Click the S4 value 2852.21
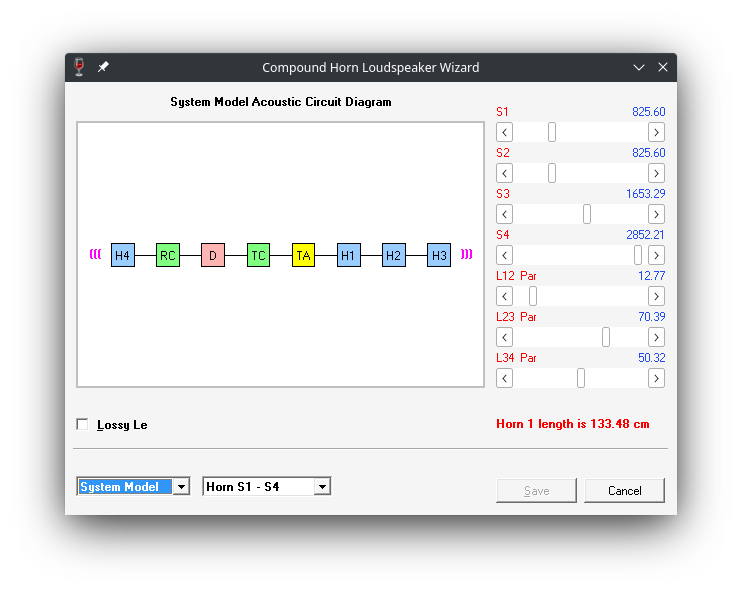 pyautogui.click(x=645, y=235)
